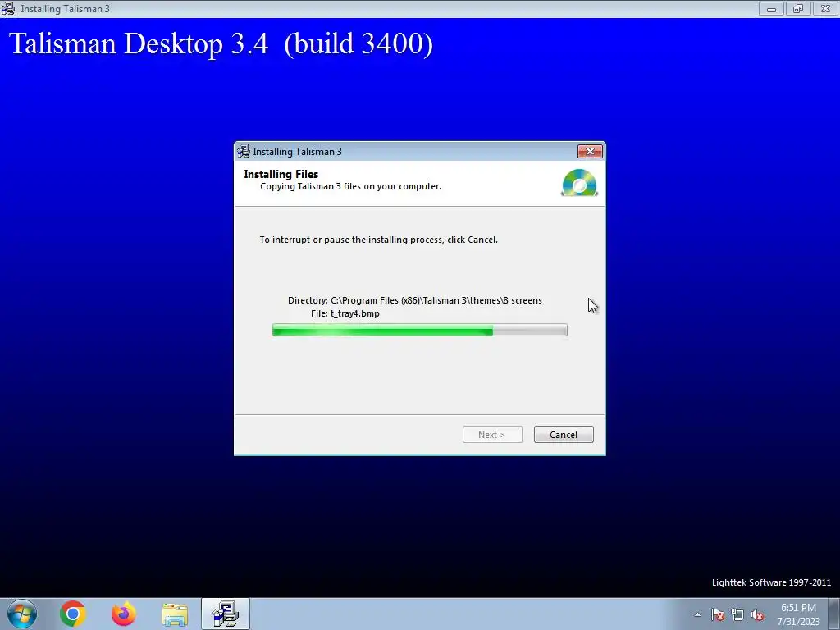Click the 'Installing Files' heading
This screenshot has width=840, height=630.
click(281, 174)
